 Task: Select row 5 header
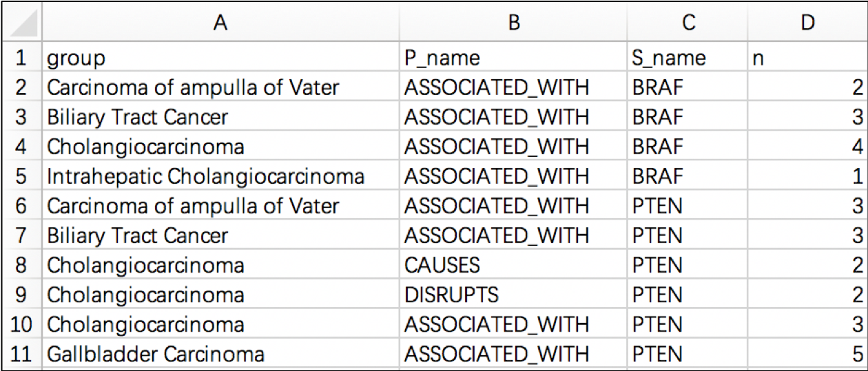(21, 176)
